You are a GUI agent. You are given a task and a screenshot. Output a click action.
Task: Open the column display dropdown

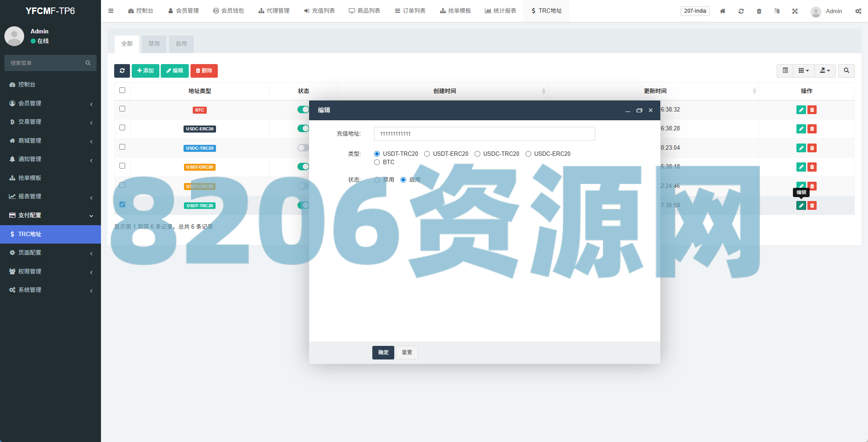tap(803, 71)
